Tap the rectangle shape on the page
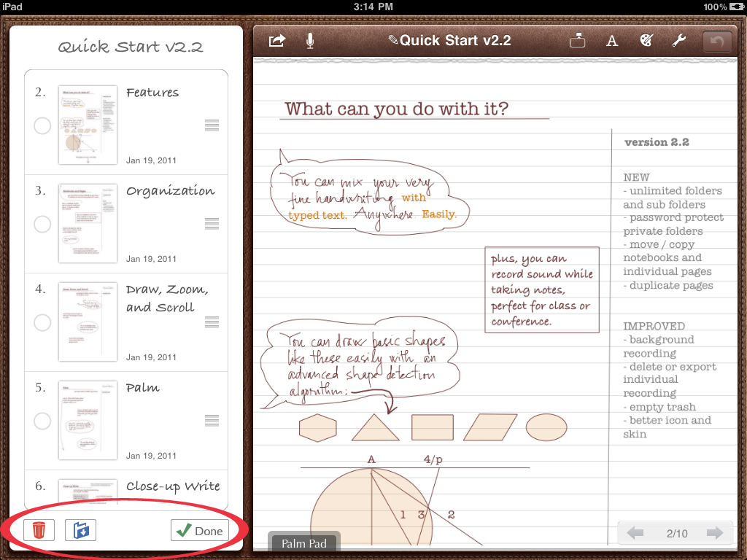 (x=433, y=427)
